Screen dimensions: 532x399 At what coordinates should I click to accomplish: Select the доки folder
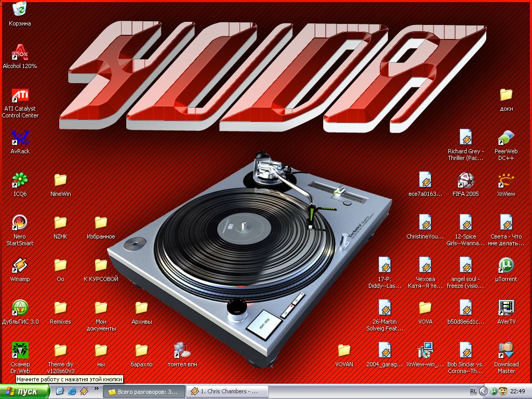(x=506, y=99)
